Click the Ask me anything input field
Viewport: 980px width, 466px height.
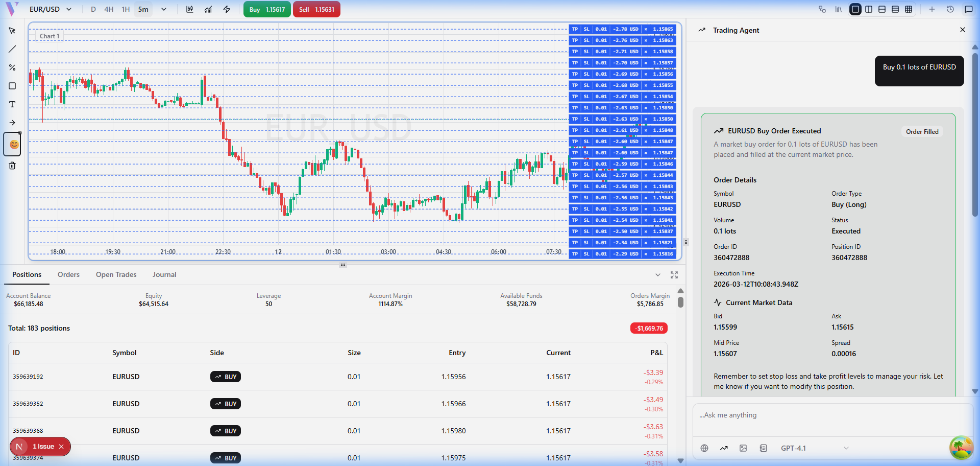tap(832, 415)
